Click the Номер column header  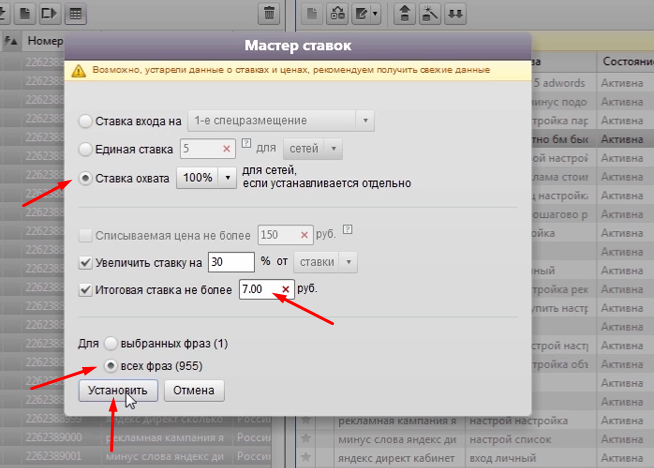coord(45,41)
